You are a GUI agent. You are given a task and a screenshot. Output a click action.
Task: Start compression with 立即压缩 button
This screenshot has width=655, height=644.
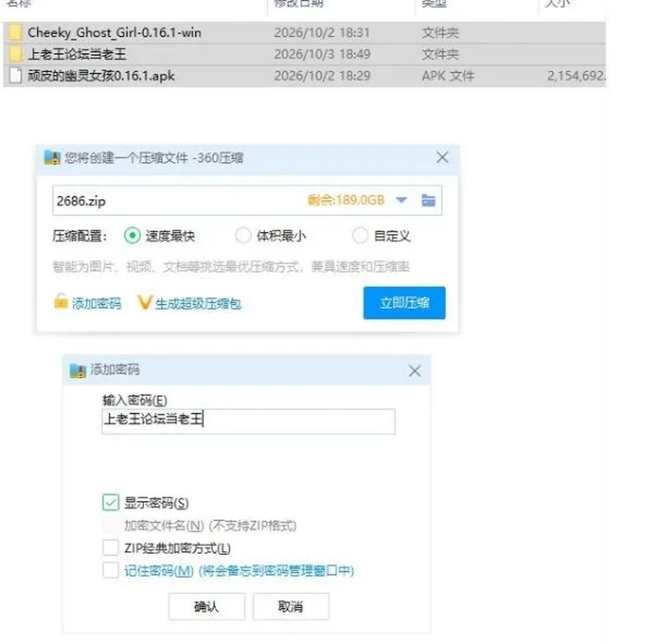[405, 303]
